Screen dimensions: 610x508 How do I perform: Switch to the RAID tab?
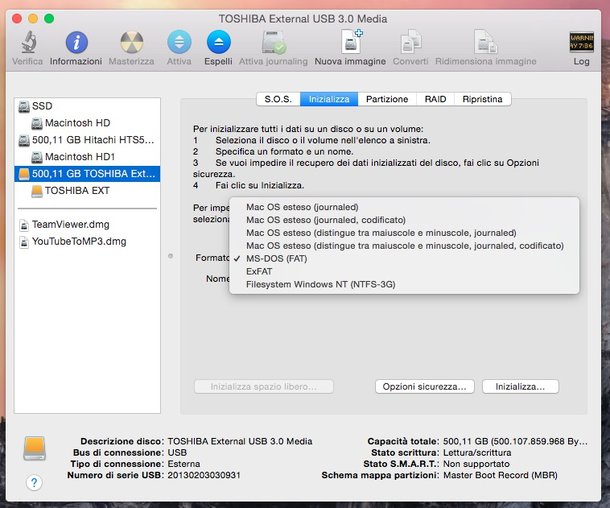pos(435,99)
